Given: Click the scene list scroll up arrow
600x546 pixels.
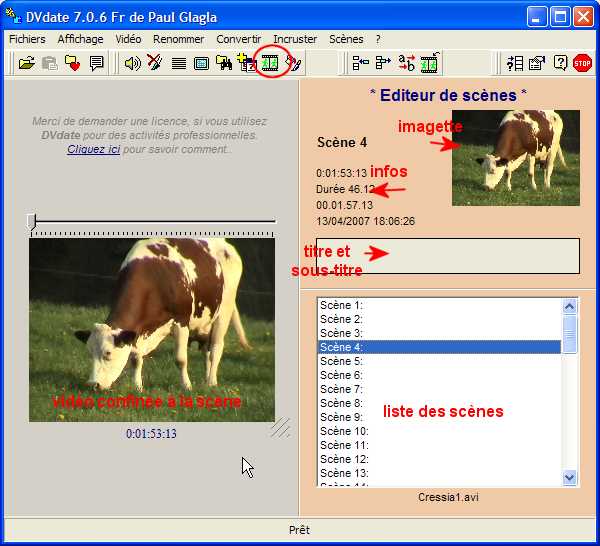Looking at the screenshot, I should click(x=570, y=306).
